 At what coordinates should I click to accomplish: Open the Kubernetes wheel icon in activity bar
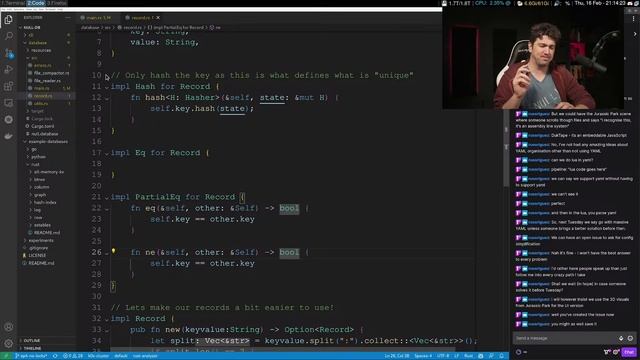(x=8, y=120)
